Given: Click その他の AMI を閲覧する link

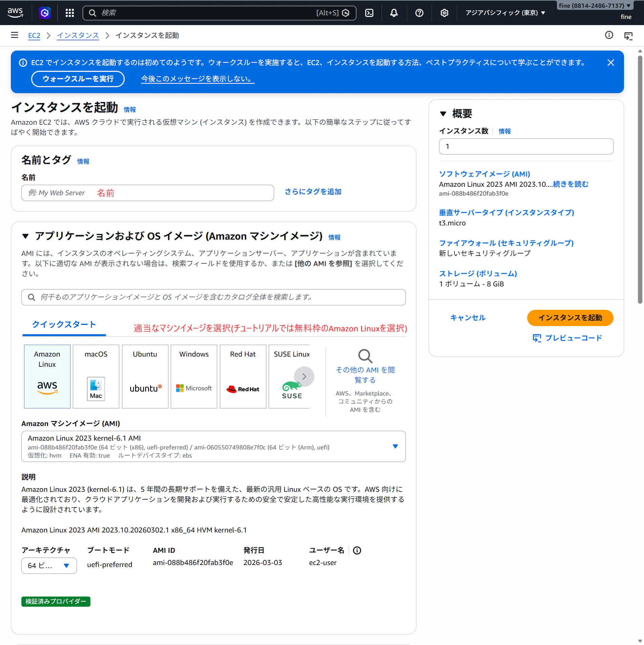Looking at the screenshot, I should (x=365, y=375).
